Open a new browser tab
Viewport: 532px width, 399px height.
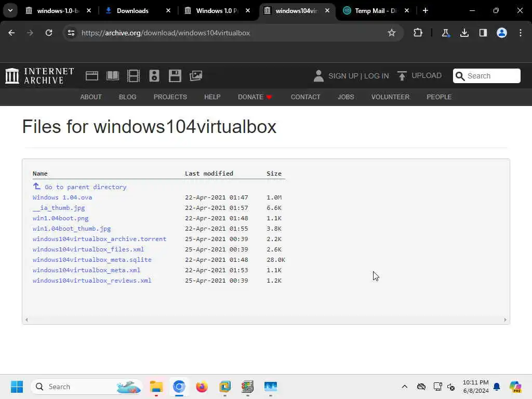click(425, 10)
